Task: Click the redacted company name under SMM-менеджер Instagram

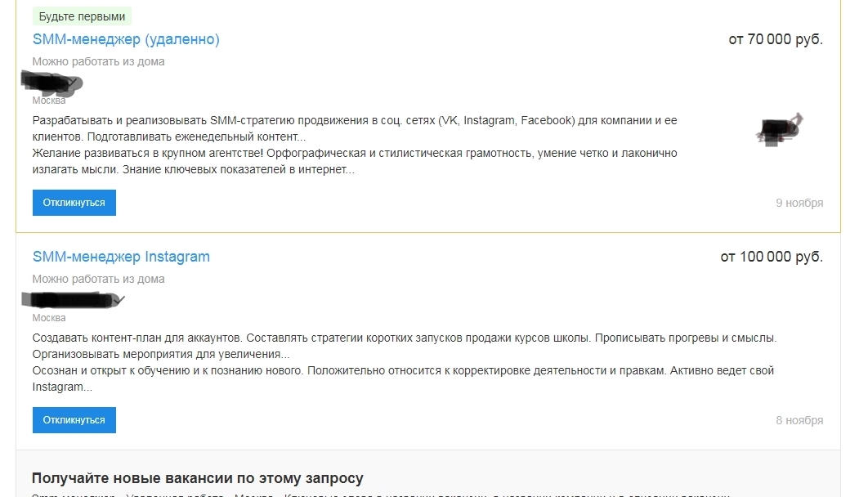Action: click(74, 300)
